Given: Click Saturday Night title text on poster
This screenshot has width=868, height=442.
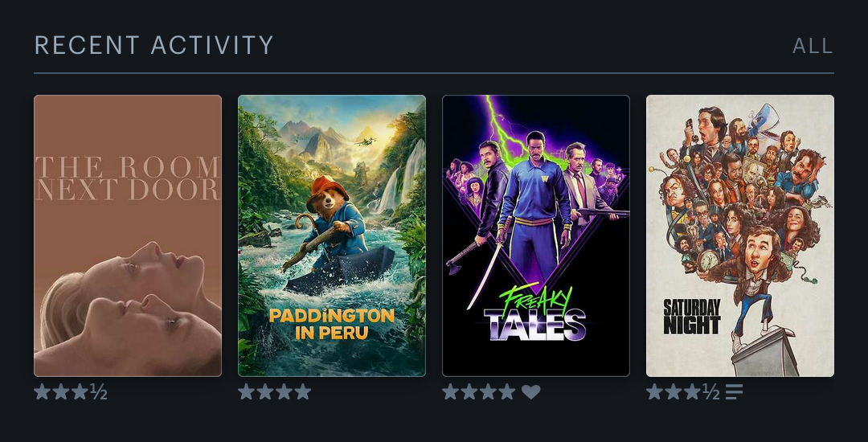Looking at the screenshot, I should point(692,317).
